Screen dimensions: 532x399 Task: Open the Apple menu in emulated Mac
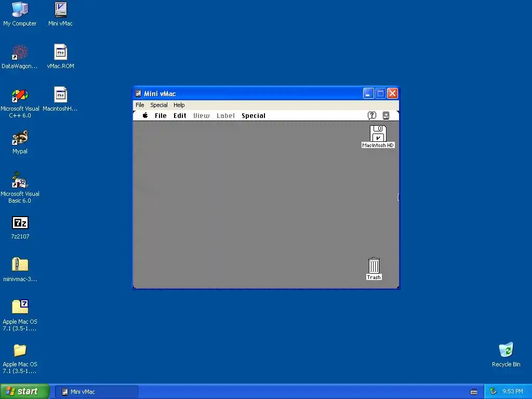click(145, 115)
